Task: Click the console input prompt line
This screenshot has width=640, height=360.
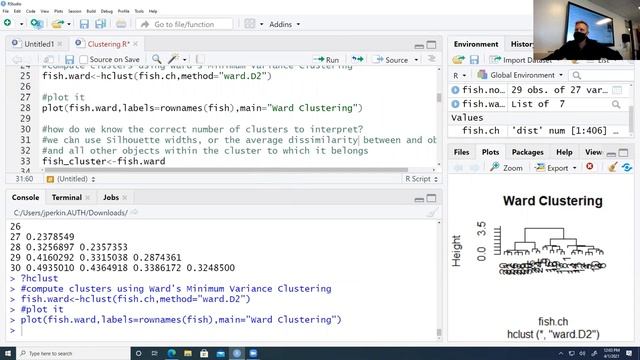Action: 222,330
